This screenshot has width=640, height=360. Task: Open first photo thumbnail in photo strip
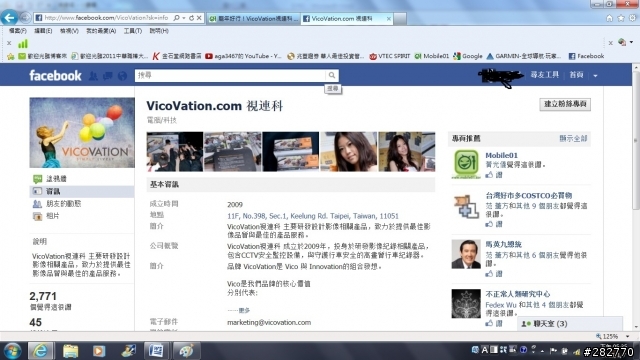[175, 151]
